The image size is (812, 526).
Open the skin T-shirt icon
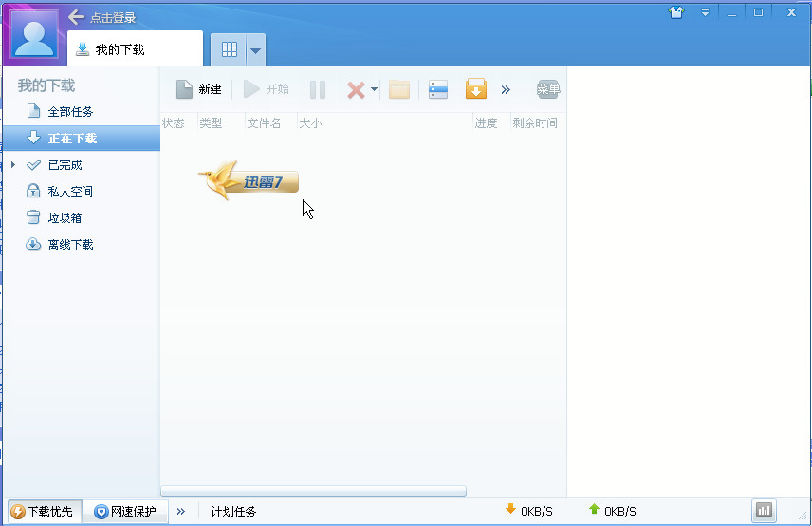tap(676, 12)
